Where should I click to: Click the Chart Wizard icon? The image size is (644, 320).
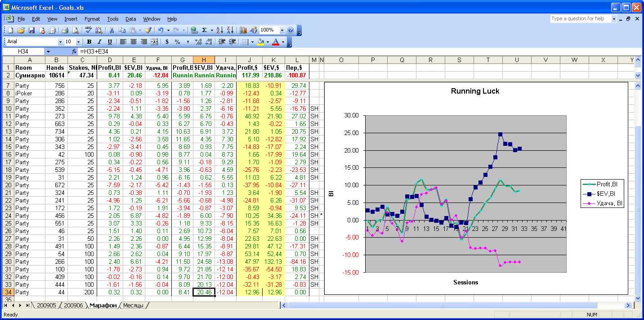point(243,30)
